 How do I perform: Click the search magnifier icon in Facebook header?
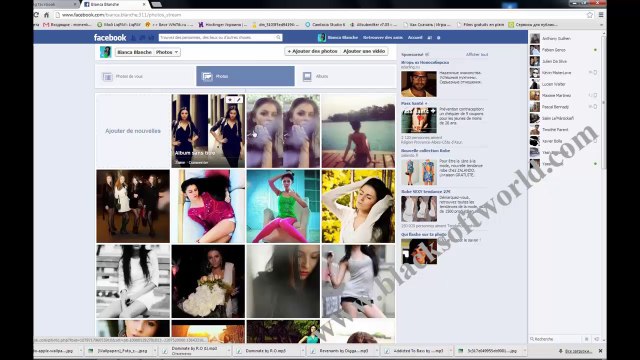(278, 38)
